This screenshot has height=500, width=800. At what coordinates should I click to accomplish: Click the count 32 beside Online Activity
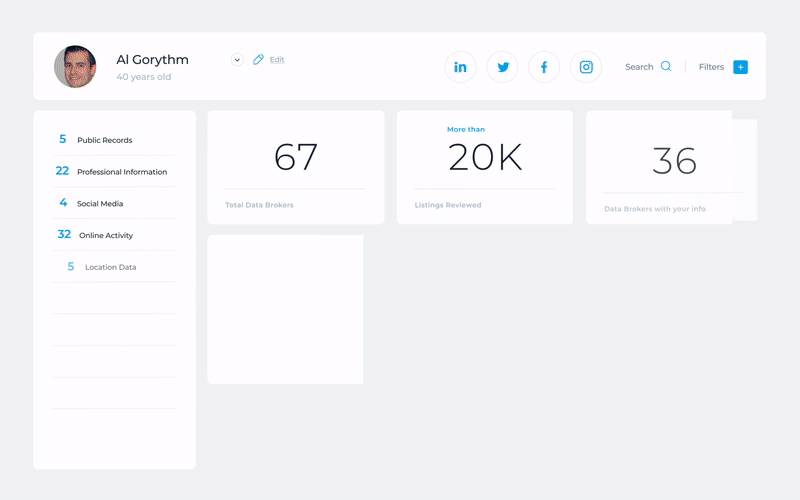click(64, 234)
